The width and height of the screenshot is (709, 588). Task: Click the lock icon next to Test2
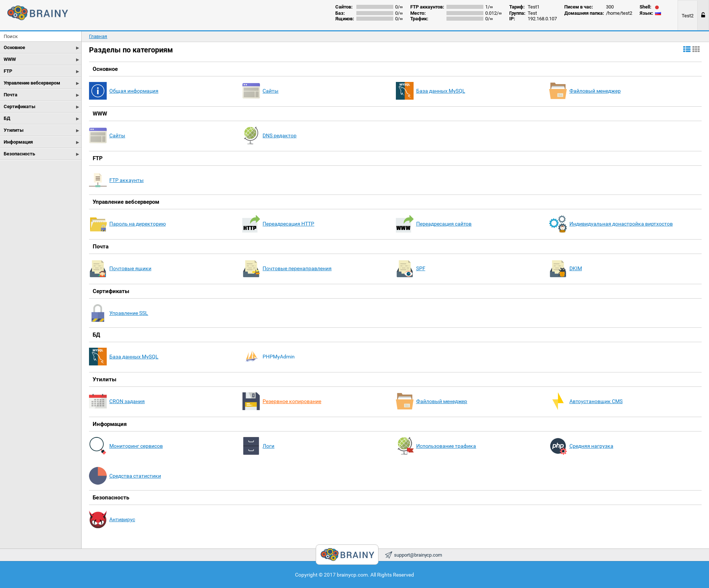pos(703,16)
